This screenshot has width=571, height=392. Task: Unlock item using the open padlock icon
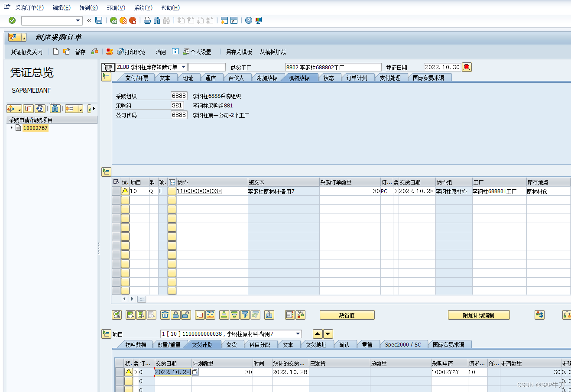(186, 315)
